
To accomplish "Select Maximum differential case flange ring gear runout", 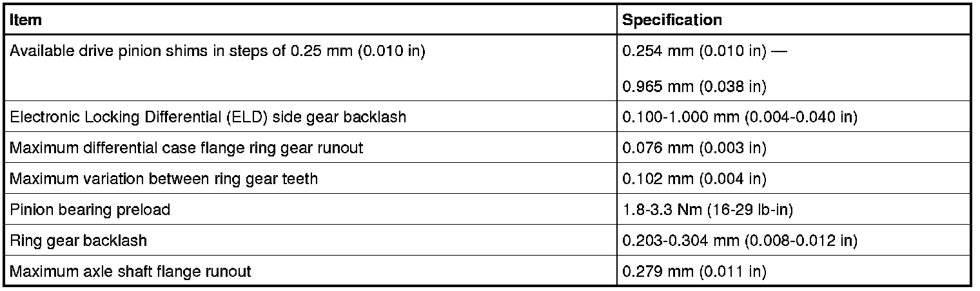I will [x=186, y=148].
